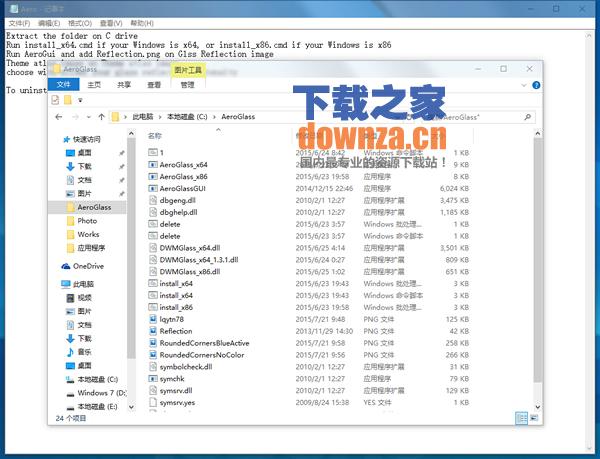The image size is (600, 459).
Task: Open quick access toolbar customize dropdown
Action: 80,100
